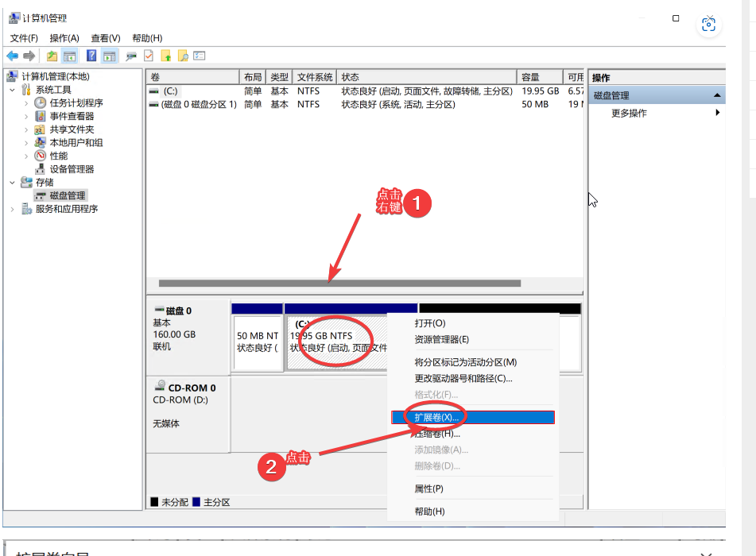Viewport: 756px width, 556px height.
Task: Open 设备管理器 in the tree
Action: (72, 169)
